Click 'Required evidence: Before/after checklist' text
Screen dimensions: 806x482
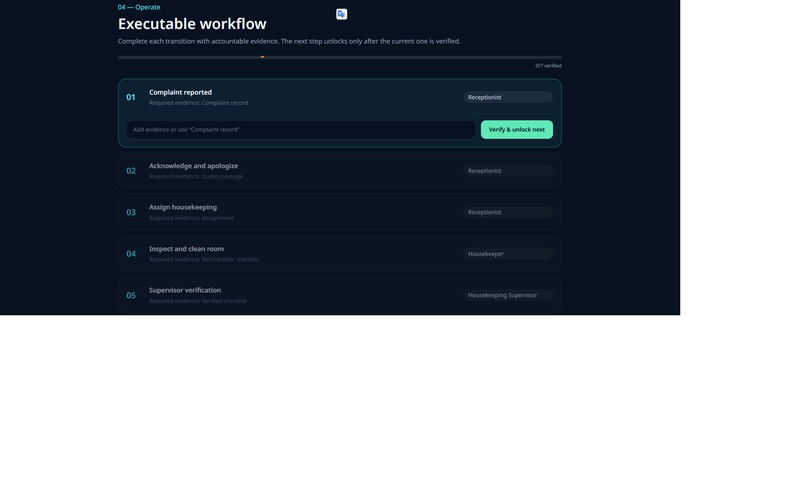pyautogui.click(x=204, y=259)
